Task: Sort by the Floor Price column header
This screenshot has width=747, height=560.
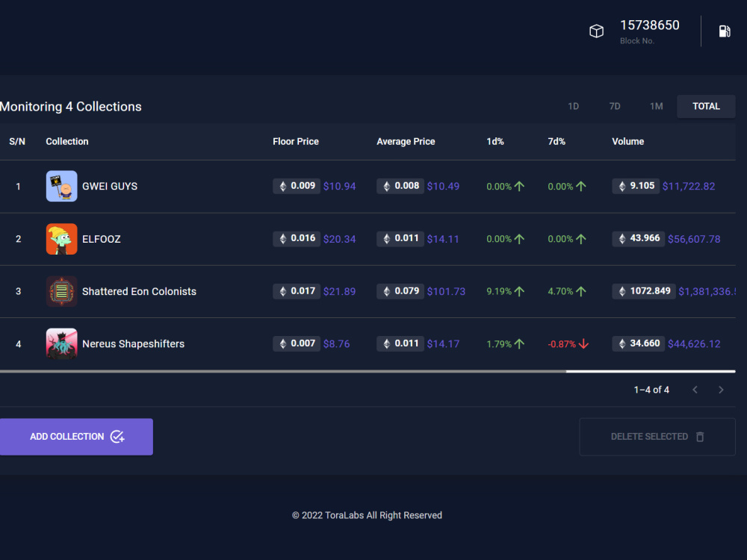Action: pos(295,141)
